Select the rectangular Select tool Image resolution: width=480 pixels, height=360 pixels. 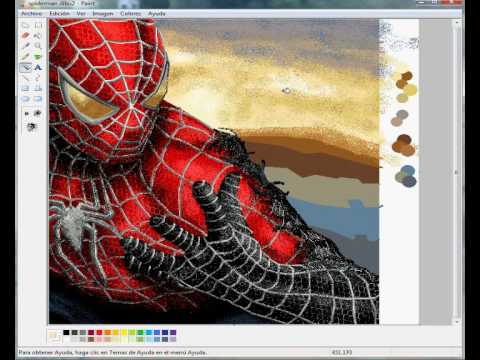[x=38, y=25]
